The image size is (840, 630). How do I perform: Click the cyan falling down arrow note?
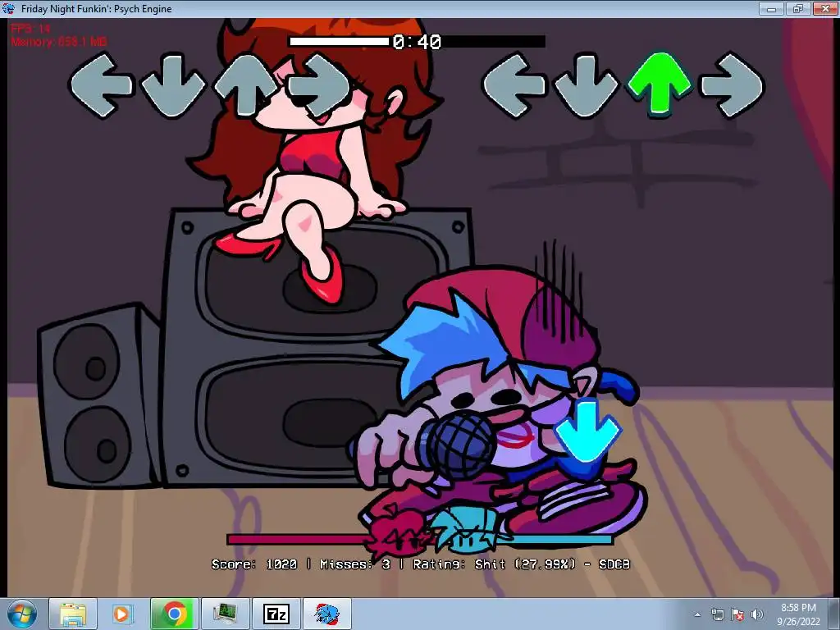tap(587, 431)
